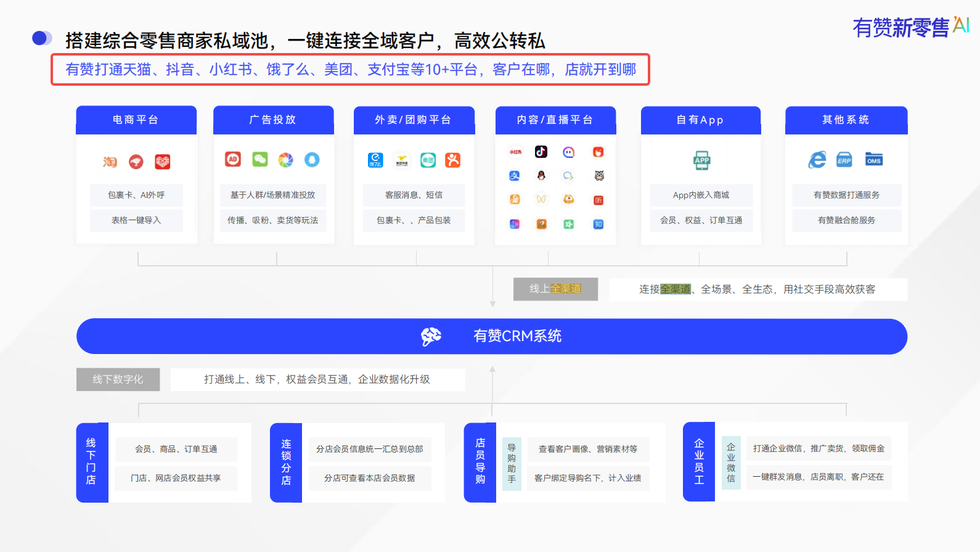Select the 广告投放 header tab
Screen dimensions: 980x552
(x=273, y=120)
